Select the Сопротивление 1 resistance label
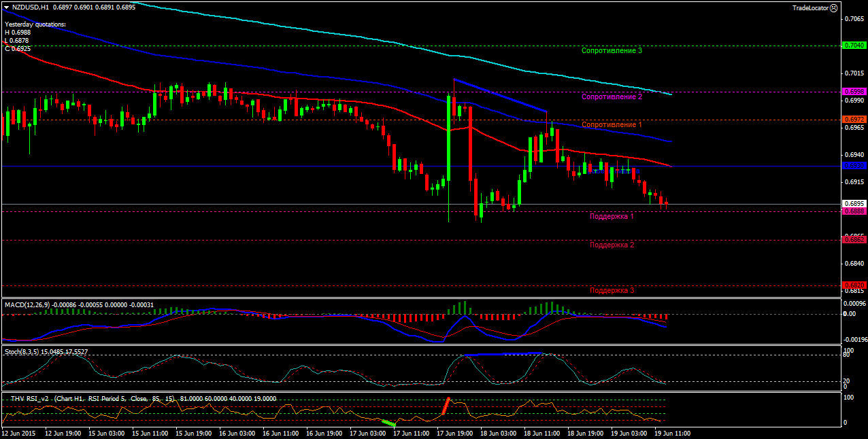Screen dimensions: 868x439 (612, 125)
